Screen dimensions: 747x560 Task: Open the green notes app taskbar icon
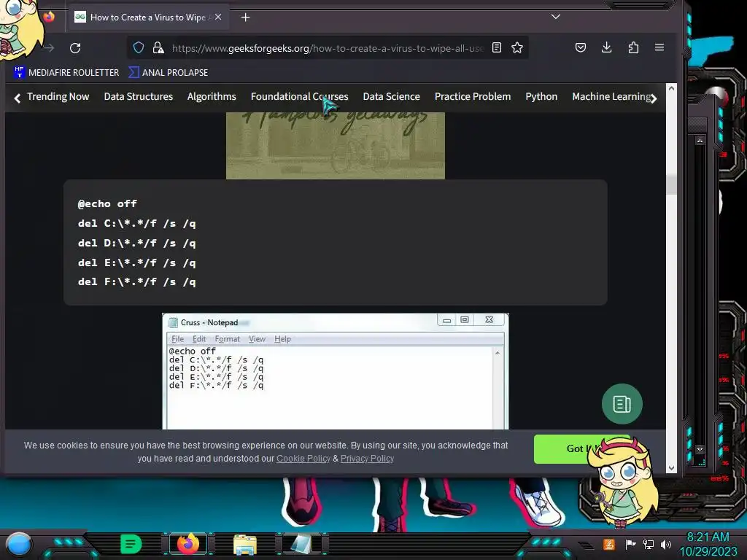point(131,544)
